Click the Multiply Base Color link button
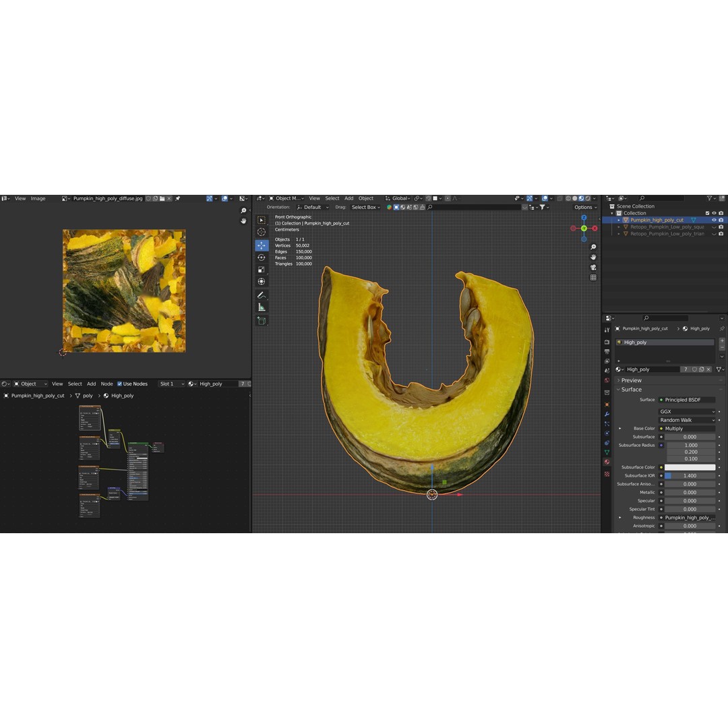 (x=687, y=429)
